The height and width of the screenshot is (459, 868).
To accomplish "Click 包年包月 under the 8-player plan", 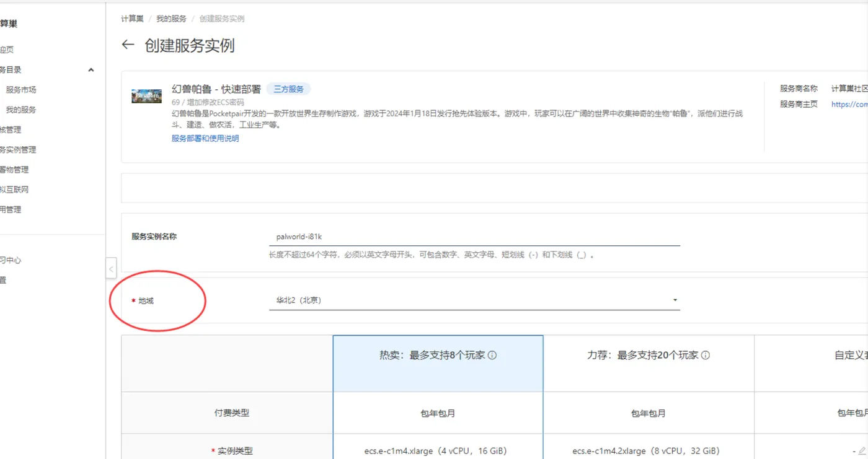I will pyautogui.click(x=438, y=413).
